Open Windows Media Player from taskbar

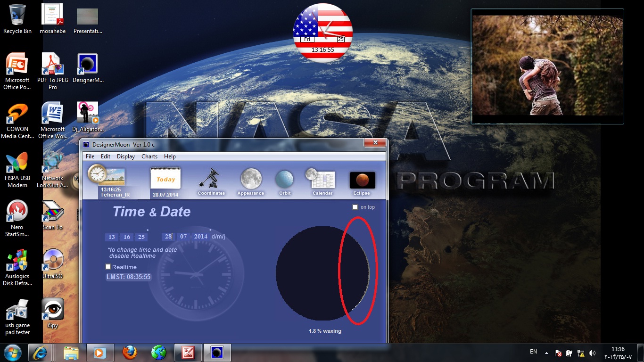coord(100,353)
